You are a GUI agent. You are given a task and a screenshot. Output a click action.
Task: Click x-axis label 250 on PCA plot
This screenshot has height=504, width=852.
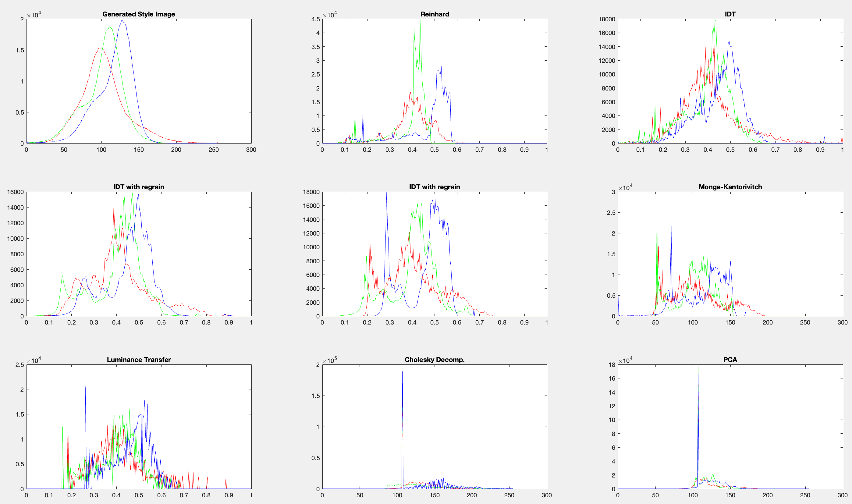(x=805, y=495)
